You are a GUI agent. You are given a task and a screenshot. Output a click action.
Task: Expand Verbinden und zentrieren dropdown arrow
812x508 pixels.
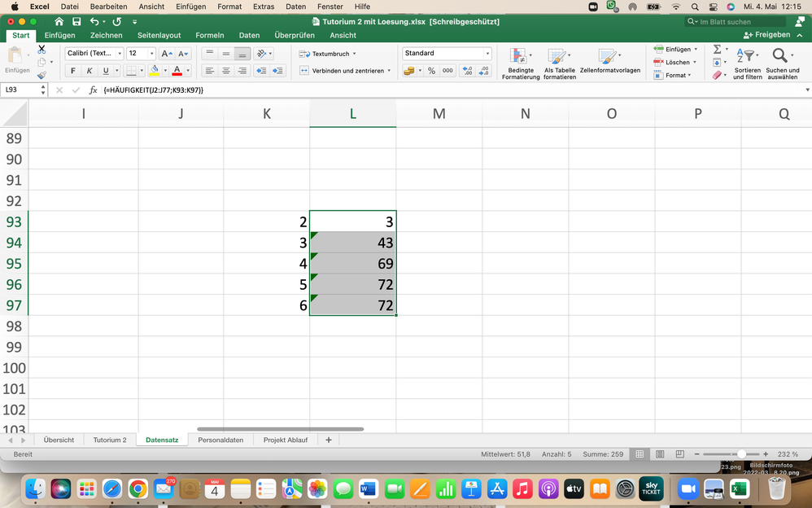tap(389, 71)
